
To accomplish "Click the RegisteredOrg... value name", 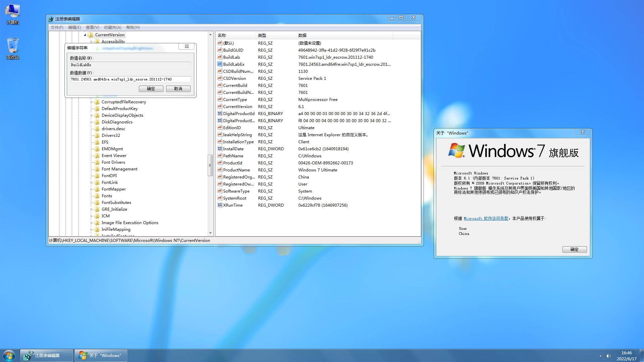I will tap(239, 177).
